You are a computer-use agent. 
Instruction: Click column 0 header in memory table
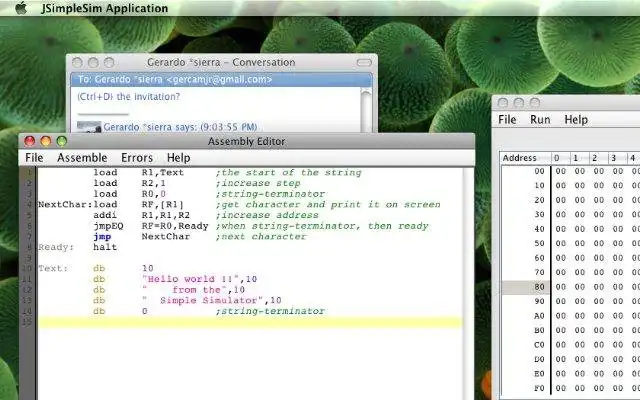pos(560,158)
